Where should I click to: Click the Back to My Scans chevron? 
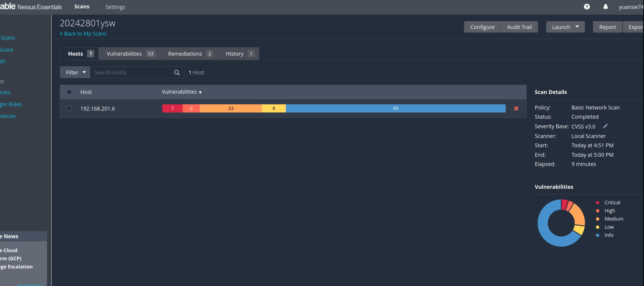61,33
